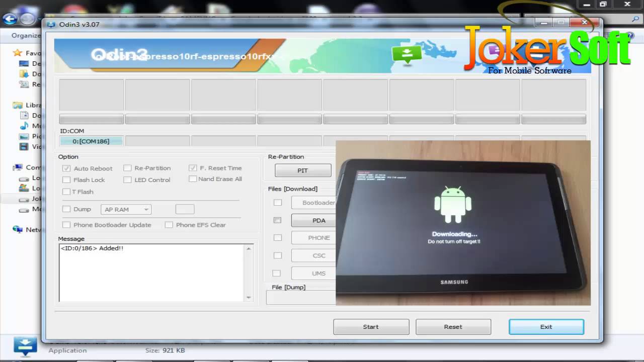Viewport: 644px width, 362px height.
Task: Click the File [Dump] path field
Action: pos(301,298)
